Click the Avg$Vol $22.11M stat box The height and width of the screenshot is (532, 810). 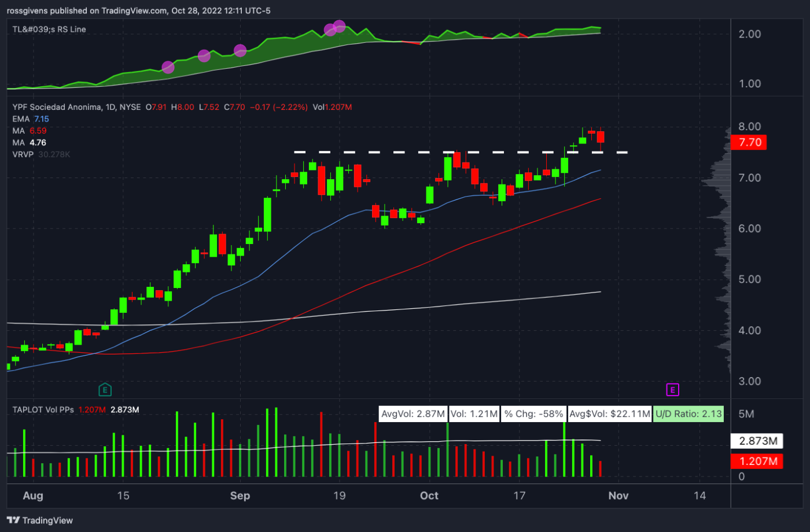pos(609,413)
